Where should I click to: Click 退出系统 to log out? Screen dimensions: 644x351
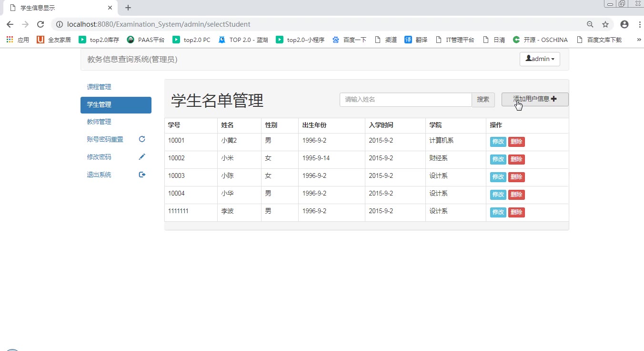(x=99, y=175)
